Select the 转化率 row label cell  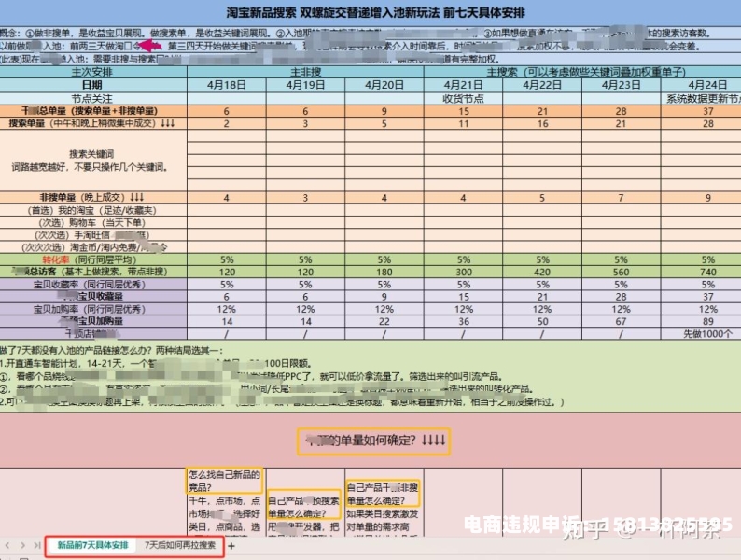(93, 259)
